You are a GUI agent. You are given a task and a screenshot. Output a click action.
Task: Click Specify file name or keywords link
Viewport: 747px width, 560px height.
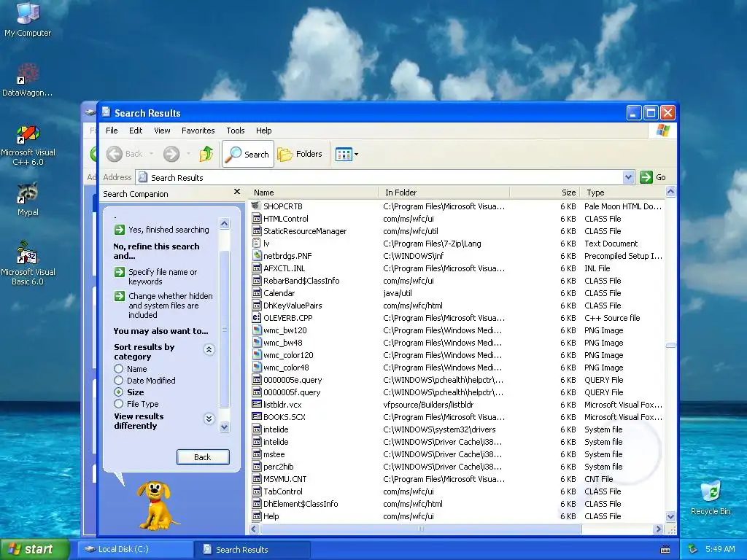163,276
